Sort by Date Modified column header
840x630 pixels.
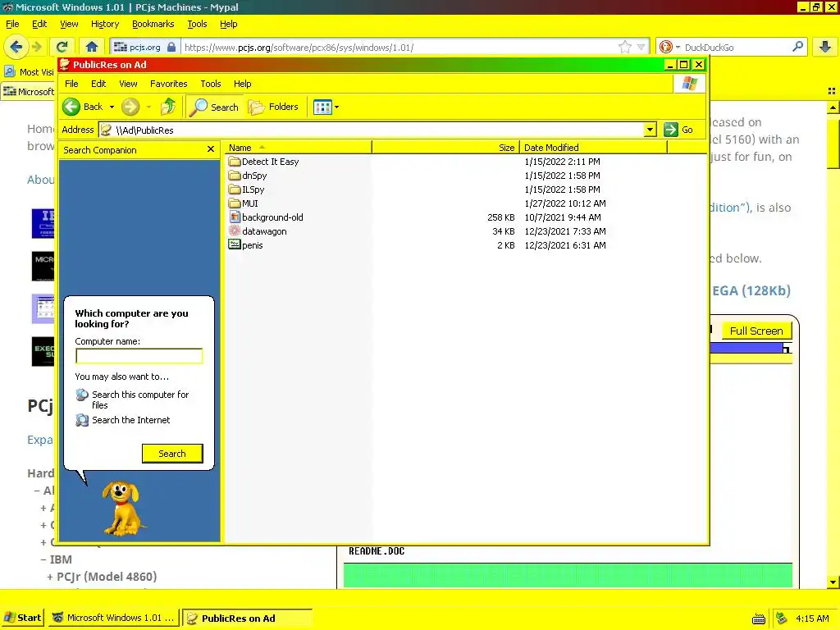[594, 148]
